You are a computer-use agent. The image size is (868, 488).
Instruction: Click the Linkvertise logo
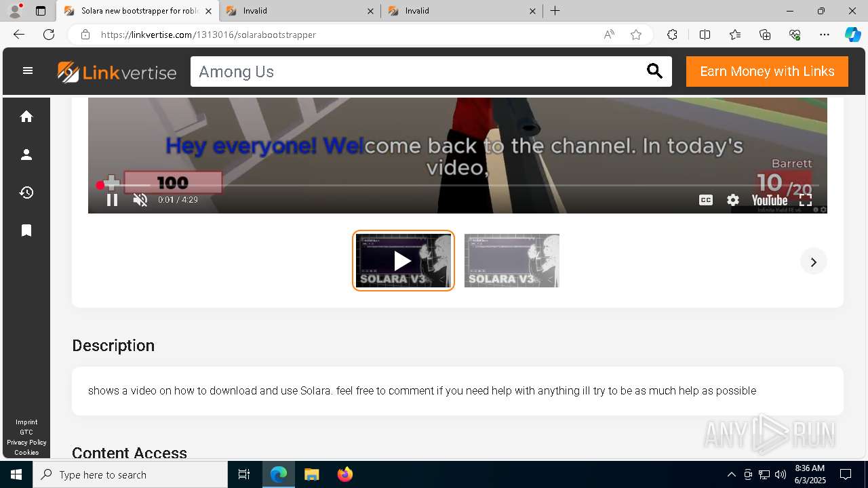117,72
